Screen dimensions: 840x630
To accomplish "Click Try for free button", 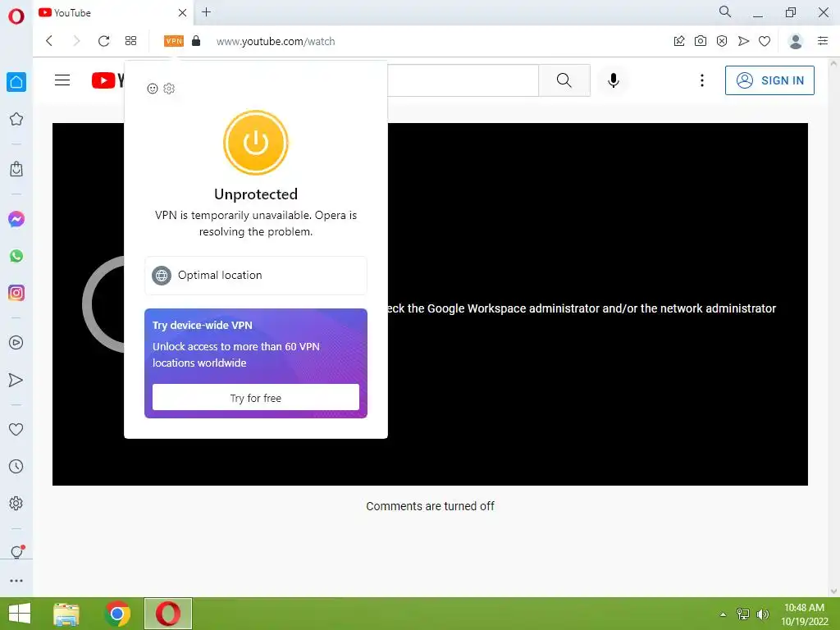I will 256,398.
